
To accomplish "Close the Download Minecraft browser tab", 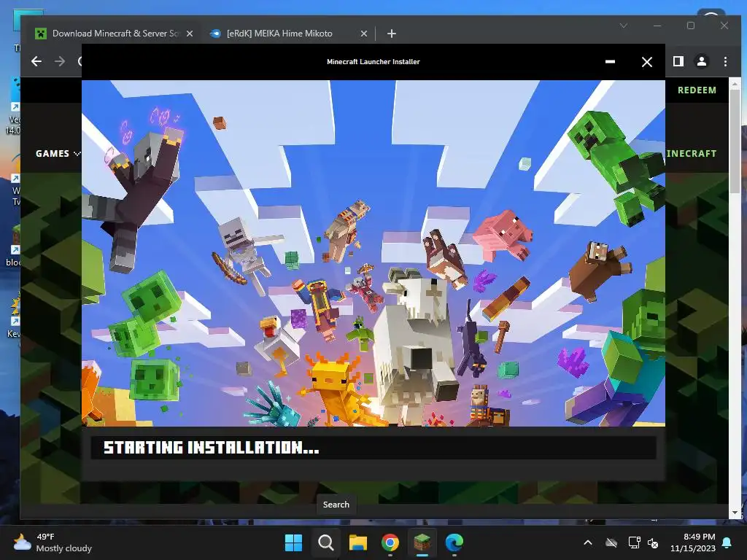I will click(190, 34).
